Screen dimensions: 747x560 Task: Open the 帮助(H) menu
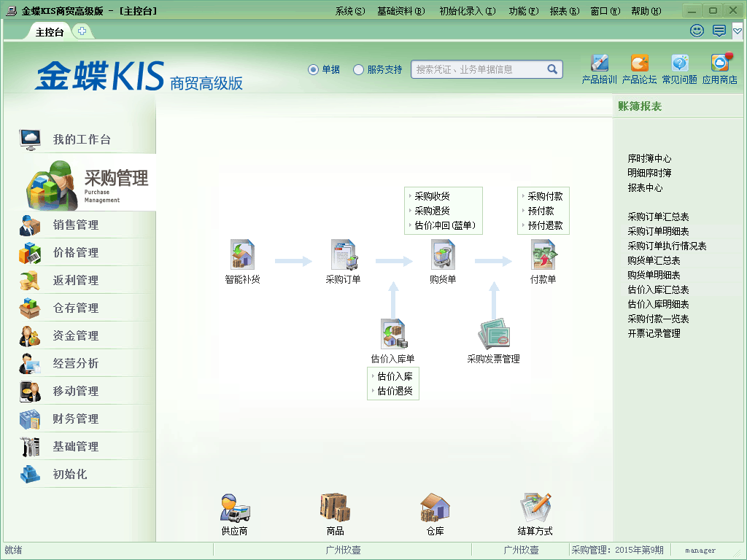646,11
